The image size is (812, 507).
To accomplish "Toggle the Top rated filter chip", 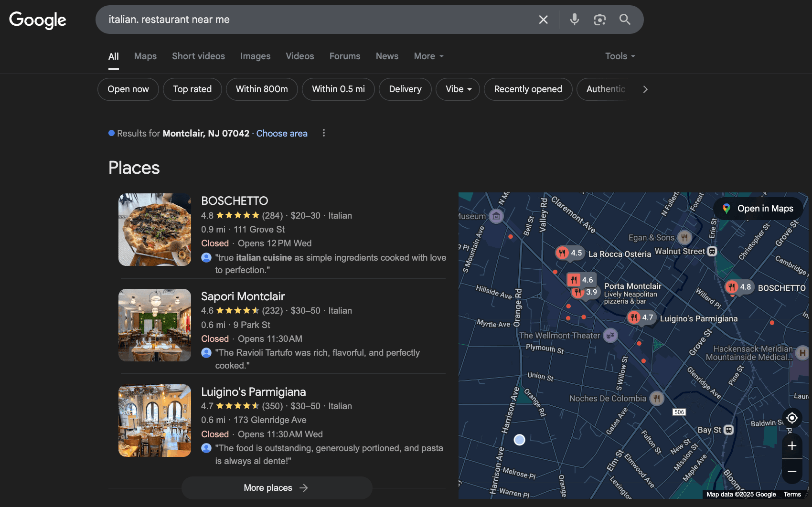I will tap(192, 89).
